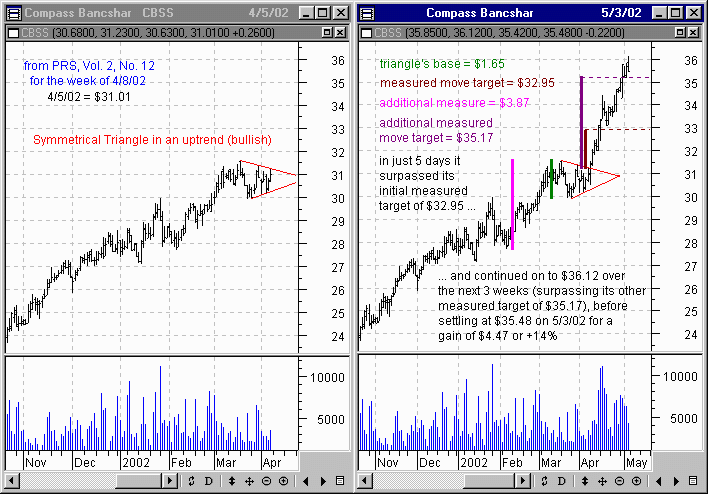
Task: Click the scroll-left arrow in the 4/5/02 window
Action: [x=12, y=481]
